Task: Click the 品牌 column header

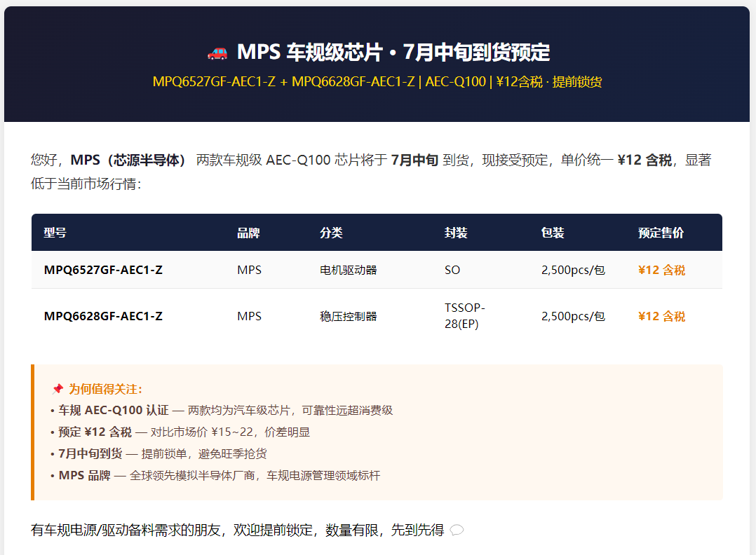Action: pos(248,233)
